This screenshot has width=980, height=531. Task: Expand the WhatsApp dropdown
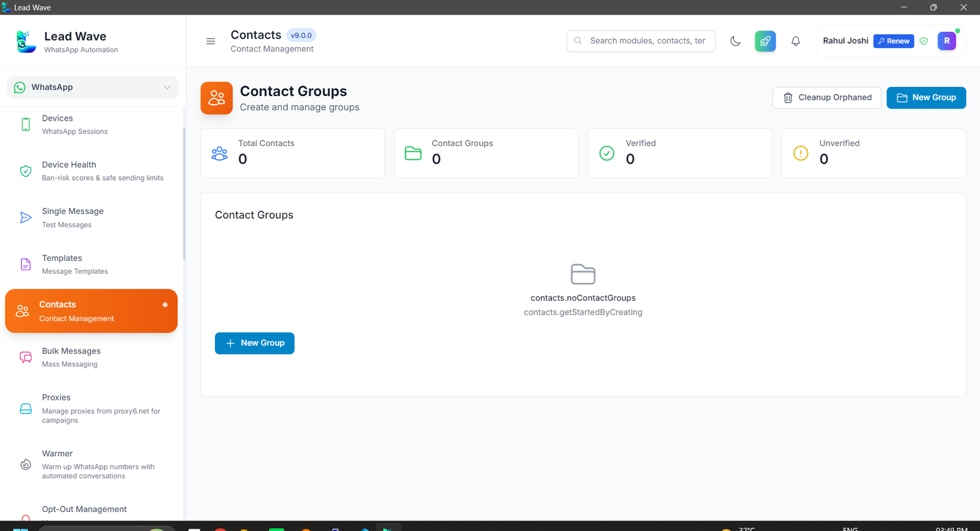92,88
